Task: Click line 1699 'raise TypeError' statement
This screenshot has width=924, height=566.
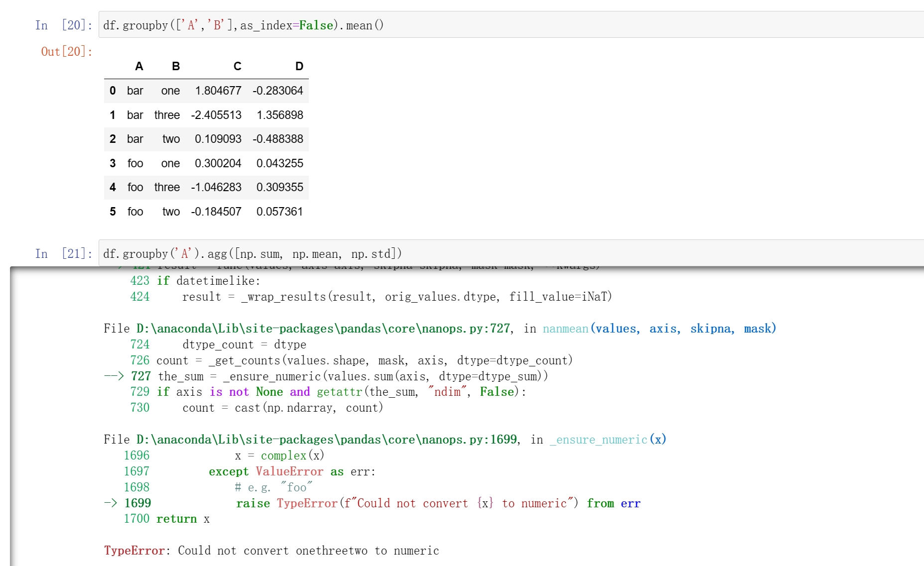Action: 438,503
